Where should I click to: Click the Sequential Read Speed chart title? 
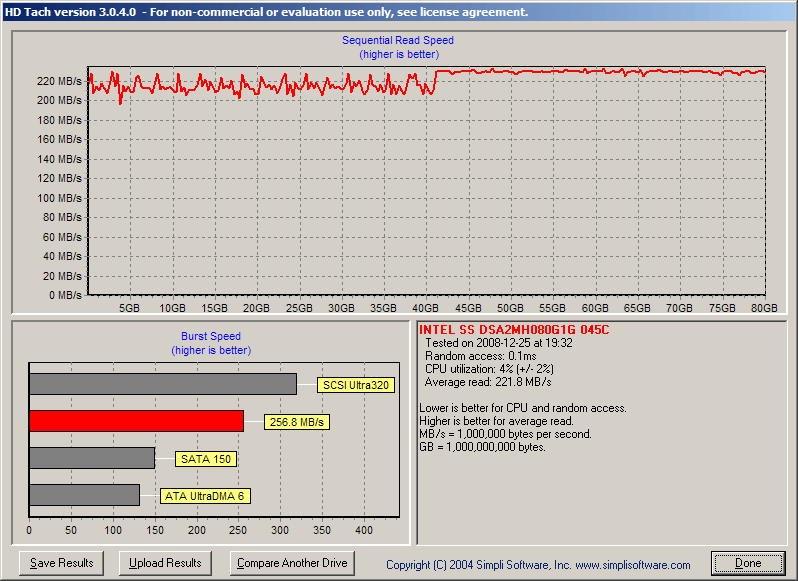[x=398, y=41]
